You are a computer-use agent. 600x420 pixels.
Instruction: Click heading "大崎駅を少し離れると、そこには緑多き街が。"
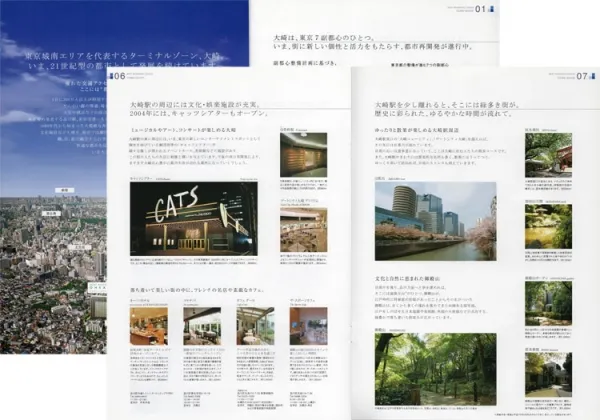click(x=448, y=105)
